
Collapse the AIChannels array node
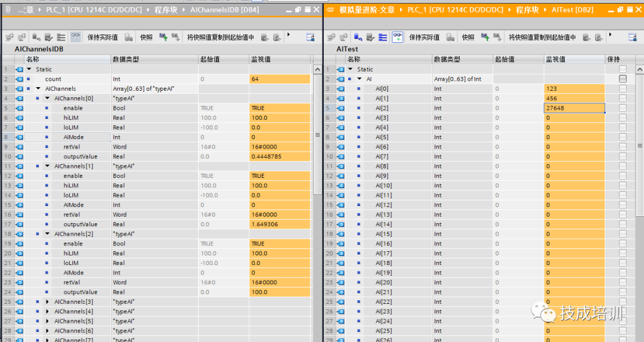(x=38, y=88)
